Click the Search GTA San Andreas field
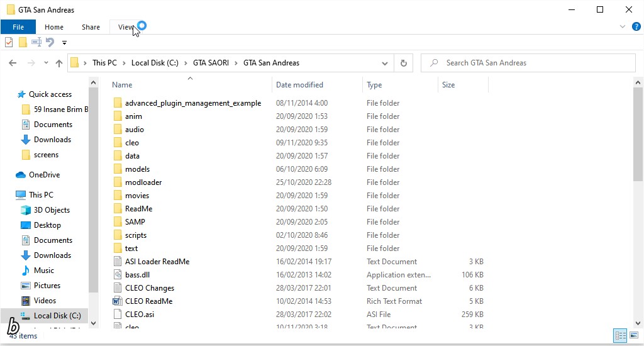 click(x=528, y=63)
